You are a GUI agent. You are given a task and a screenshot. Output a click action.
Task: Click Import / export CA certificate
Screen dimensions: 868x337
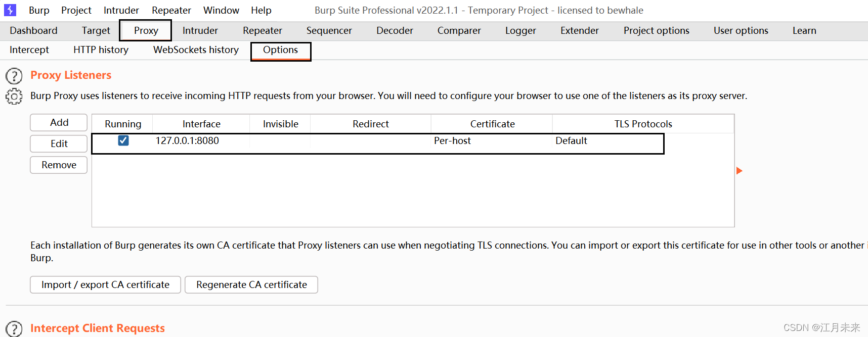(x=105, y=284)
